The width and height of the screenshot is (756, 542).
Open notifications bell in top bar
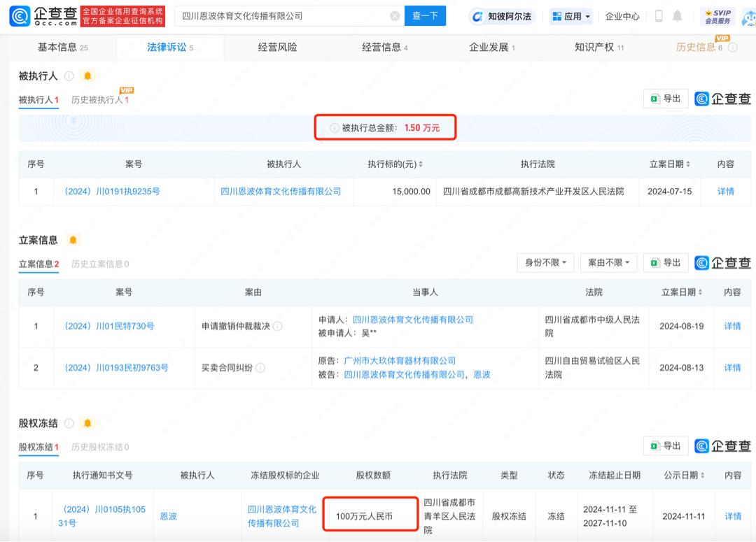(678, 16)
